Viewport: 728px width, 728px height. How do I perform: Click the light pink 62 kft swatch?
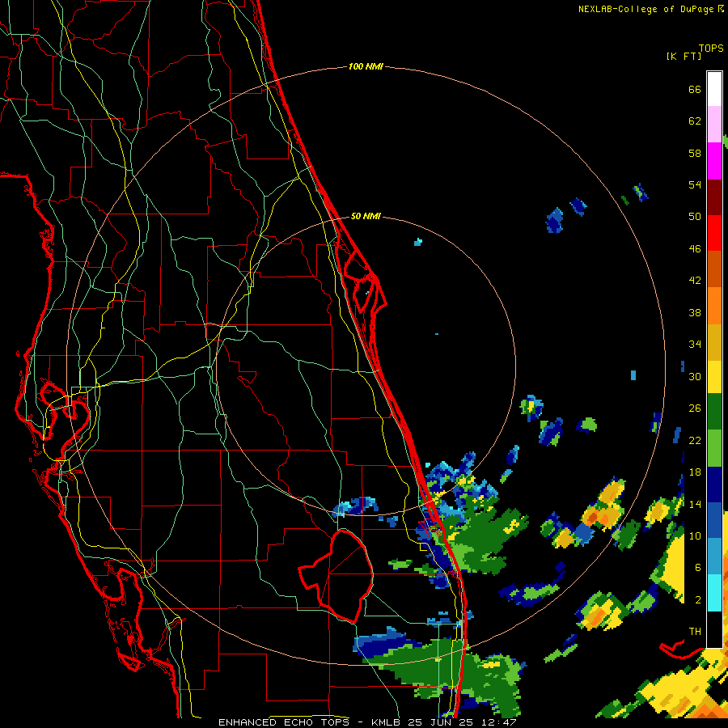(x=714, y=125)
